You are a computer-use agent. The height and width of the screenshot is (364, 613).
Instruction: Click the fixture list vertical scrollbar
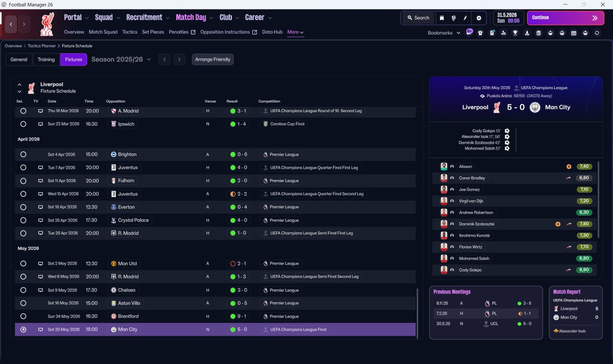tap(418, 311)
